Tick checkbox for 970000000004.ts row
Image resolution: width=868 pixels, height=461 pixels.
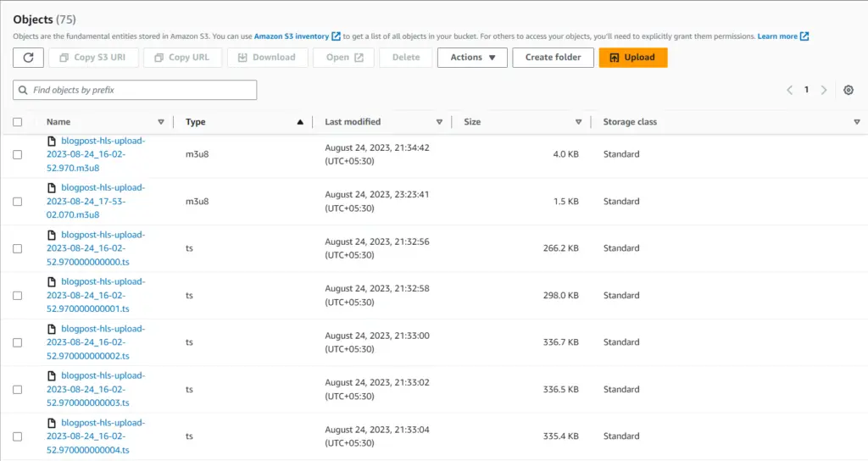(18, 436)
